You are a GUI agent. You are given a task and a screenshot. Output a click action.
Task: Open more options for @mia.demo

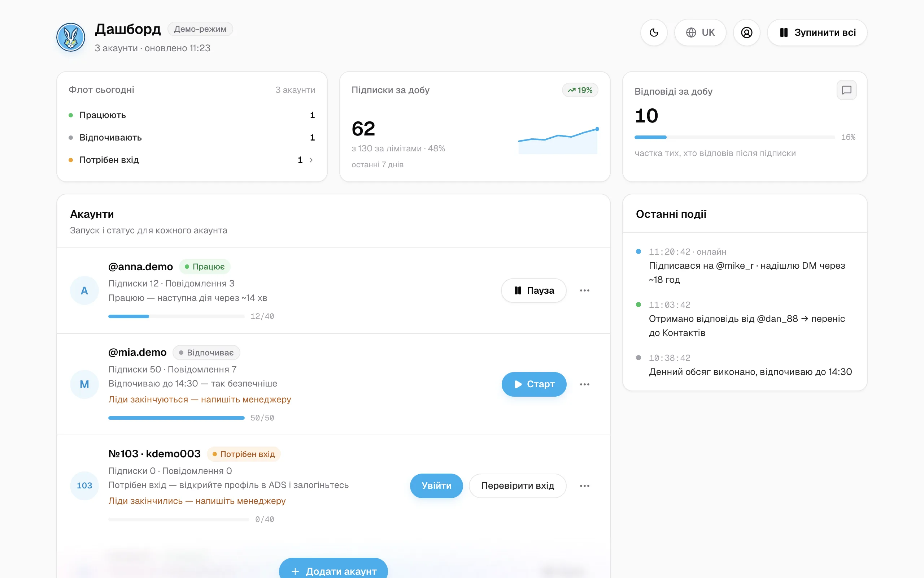tap(585, 384)
